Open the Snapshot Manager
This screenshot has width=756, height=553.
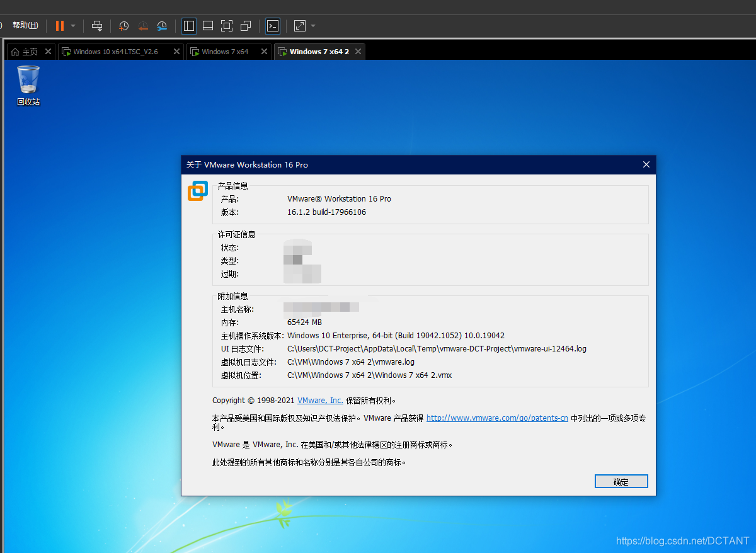click(161, 26)
